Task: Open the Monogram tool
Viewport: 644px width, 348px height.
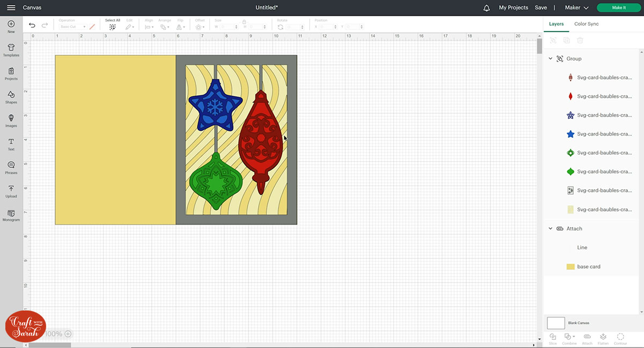Action: 11,214
